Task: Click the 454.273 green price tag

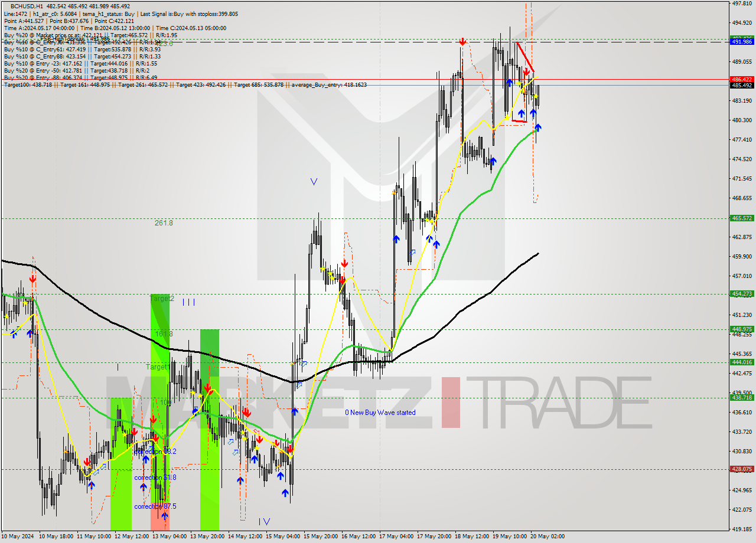Action: click(742, 293)
